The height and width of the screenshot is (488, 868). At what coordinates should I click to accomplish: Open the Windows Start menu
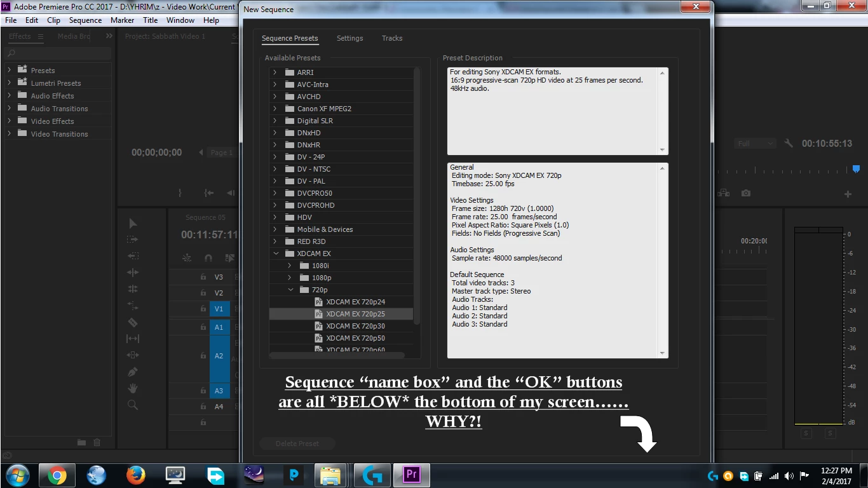[17, 475]
